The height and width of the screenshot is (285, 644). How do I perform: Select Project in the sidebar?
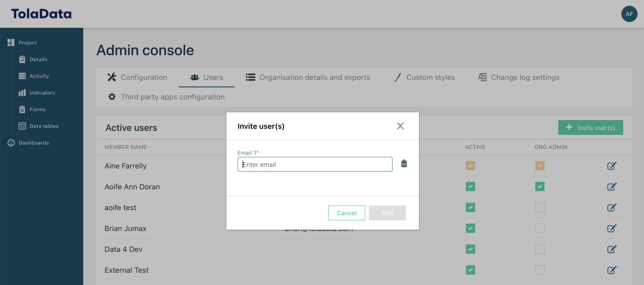22,43
